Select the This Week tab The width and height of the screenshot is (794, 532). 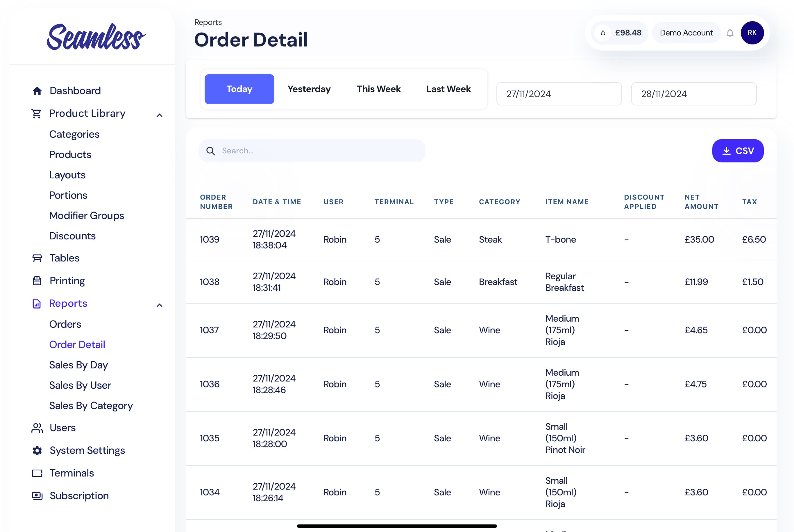pyautogui.click(x=378, y=89)
